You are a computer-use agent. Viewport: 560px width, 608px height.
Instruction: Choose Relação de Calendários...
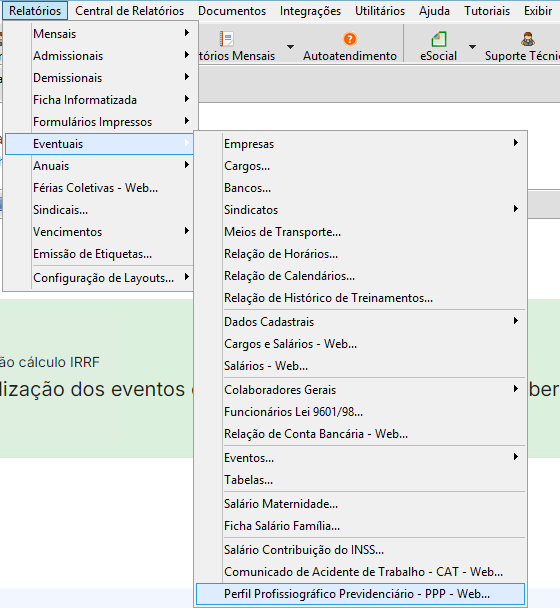pyautogui.click(x=360, y=276)
